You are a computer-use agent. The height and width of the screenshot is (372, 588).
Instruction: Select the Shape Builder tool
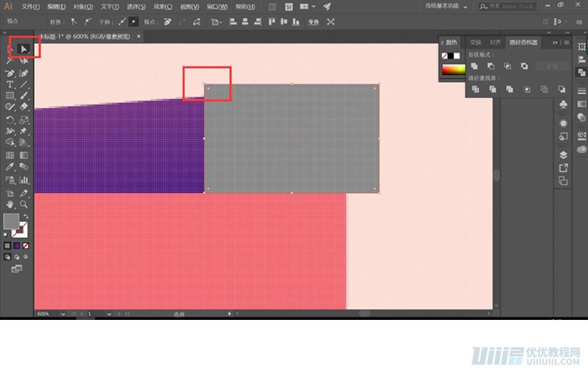[x=10, y=142]
